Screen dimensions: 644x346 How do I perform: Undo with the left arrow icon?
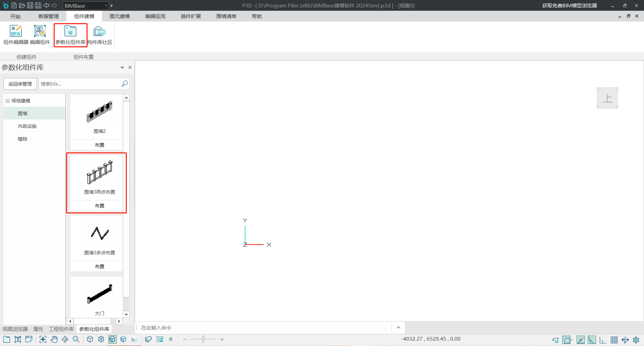(x=46, y=5)
